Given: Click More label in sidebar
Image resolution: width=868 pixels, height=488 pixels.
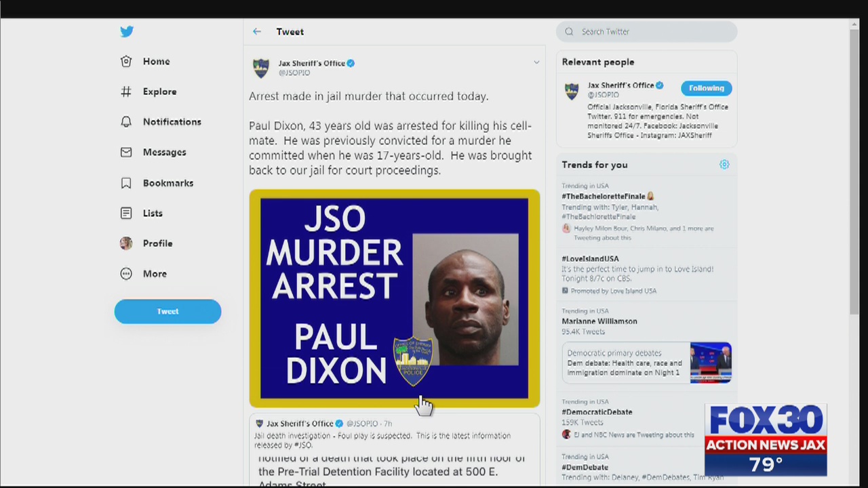Looking at the screenshot, I should [x=155, y=274].
